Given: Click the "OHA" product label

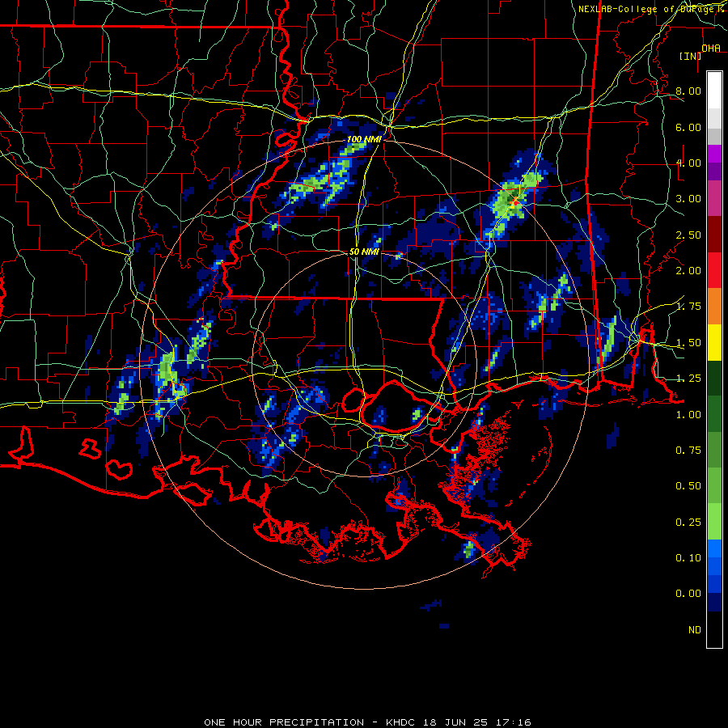Looking at the screenshot, I should (x=711, y=48).
